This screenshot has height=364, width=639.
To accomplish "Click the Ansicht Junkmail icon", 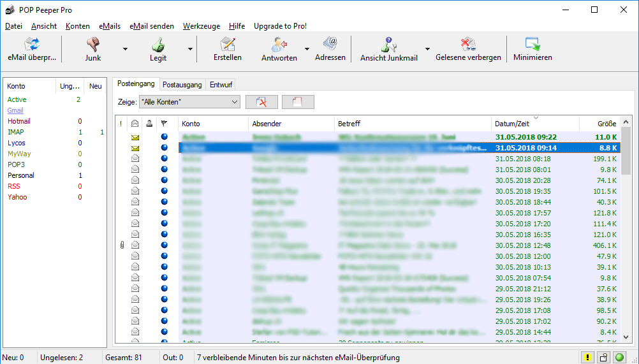I will pos(389,44).
